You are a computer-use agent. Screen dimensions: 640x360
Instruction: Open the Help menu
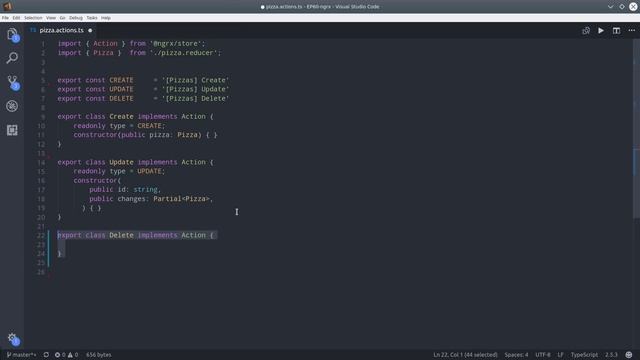click(106, 18)
